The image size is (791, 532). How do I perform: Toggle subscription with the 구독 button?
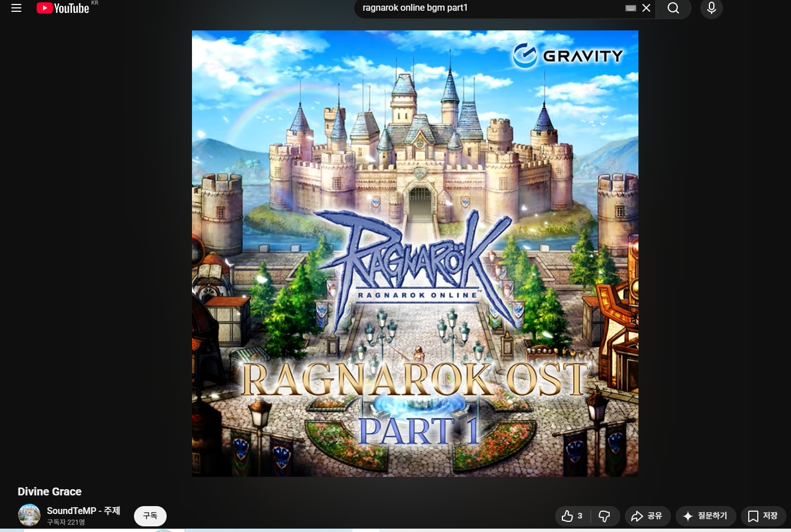(150, 516)
